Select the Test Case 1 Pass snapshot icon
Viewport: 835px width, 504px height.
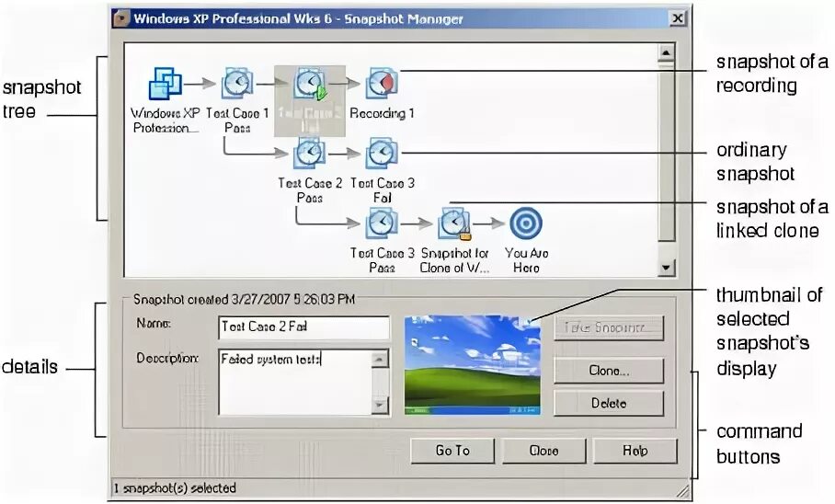237,83
